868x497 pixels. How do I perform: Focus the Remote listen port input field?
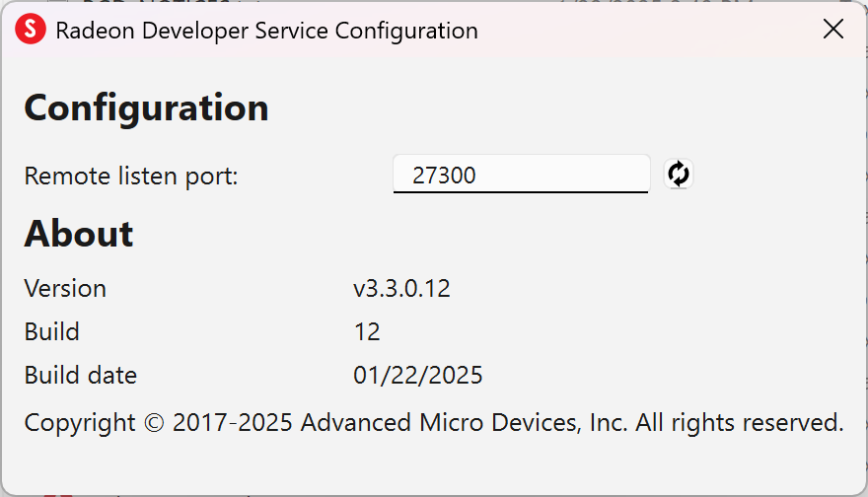521,176
